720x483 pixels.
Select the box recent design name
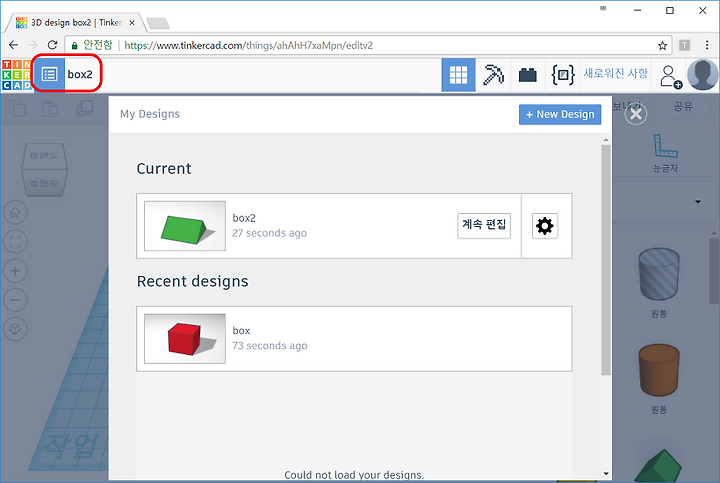point(241,331)
